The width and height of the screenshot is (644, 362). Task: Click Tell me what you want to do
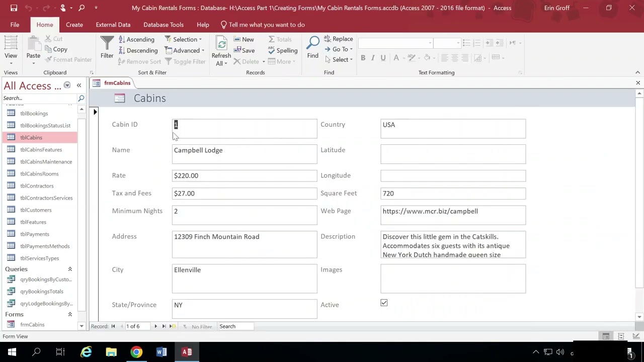[x=262, y=25]
